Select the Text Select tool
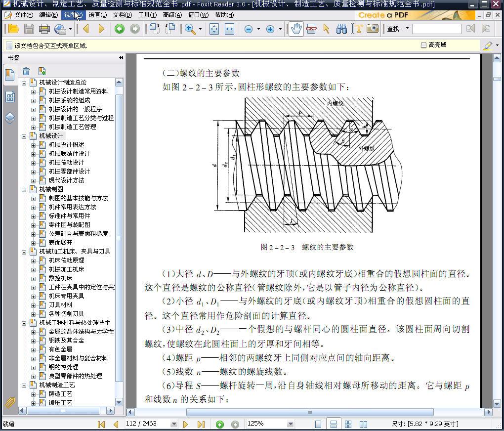This screenshot has height=431, width=504. (x=357, y=29)
